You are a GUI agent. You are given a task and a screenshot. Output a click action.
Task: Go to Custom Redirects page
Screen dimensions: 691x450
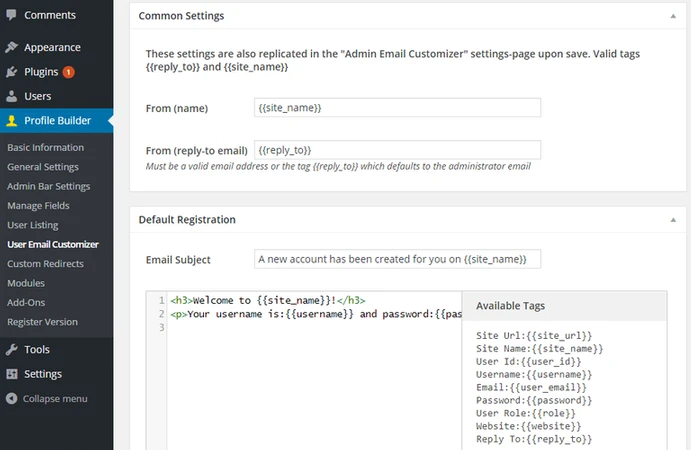45,264
